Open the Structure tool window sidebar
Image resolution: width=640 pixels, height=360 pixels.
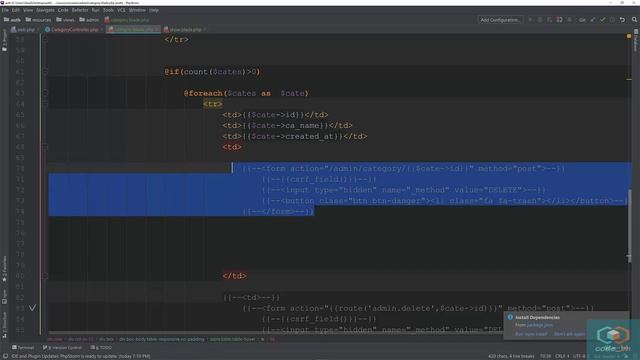point(4,325)
